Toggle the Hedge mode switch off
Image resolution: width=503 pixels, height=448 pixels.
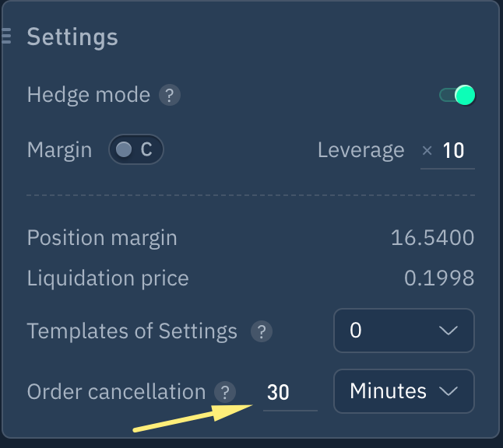pos(457,96)
